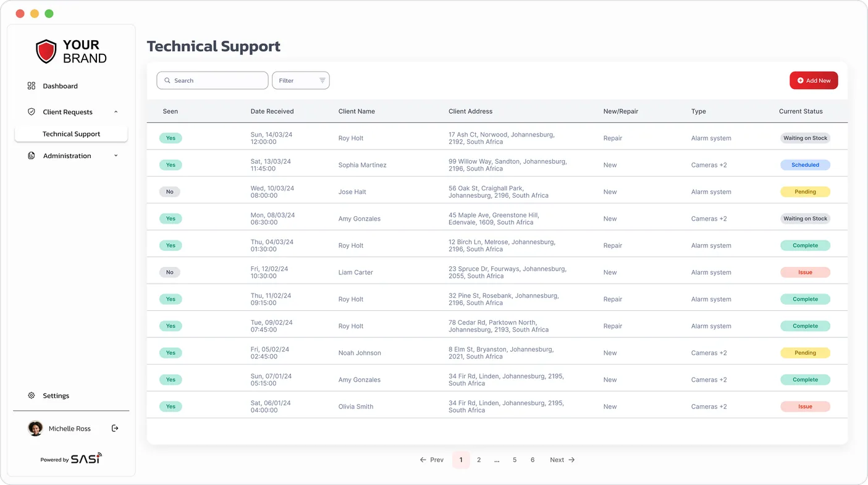This screenshot has width=868, height=485.
Task: Click into the Search field
Action: point(213,80)
